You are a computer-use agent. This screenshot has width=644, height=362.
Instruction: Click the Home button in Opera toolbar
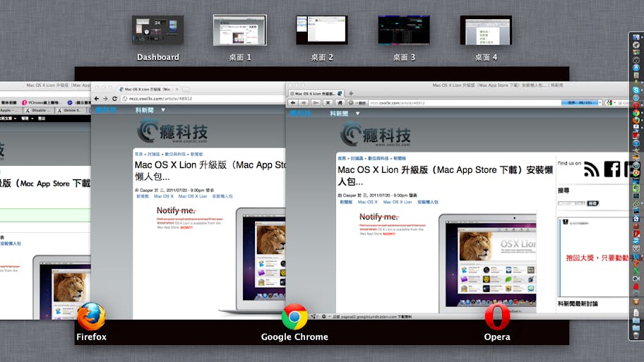pos(340,102)
